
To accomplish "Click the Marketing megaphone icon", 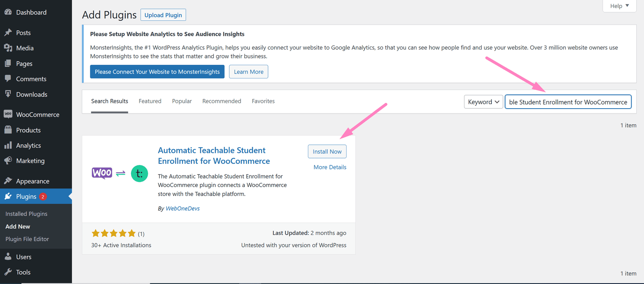I will pos(8,161).
